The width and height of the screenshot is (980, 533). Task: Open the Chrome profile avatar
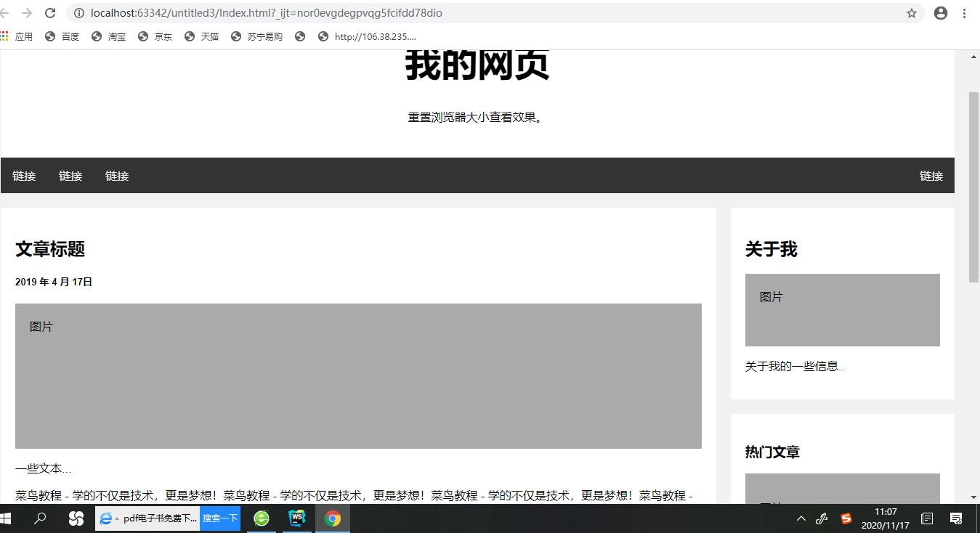pos(940,12)
